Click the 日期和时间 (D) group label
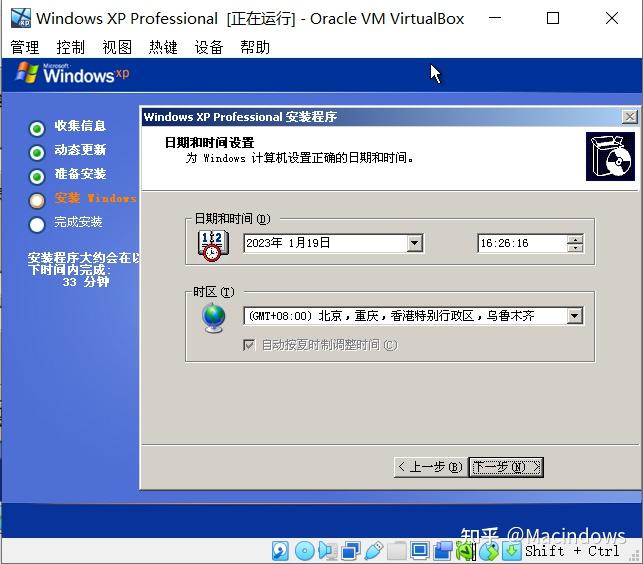 [x=233, y=218]
